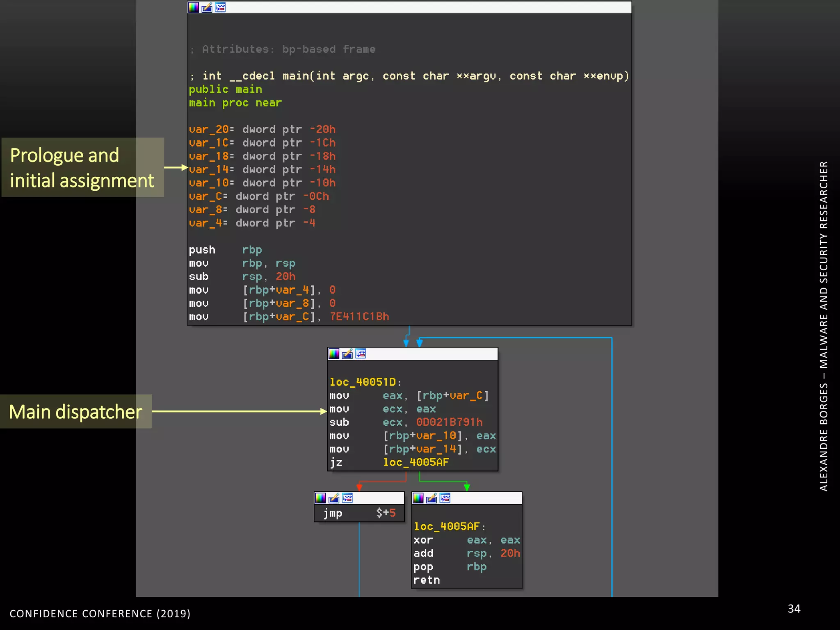Click the edit pencil icon of main node

(207, 7)
